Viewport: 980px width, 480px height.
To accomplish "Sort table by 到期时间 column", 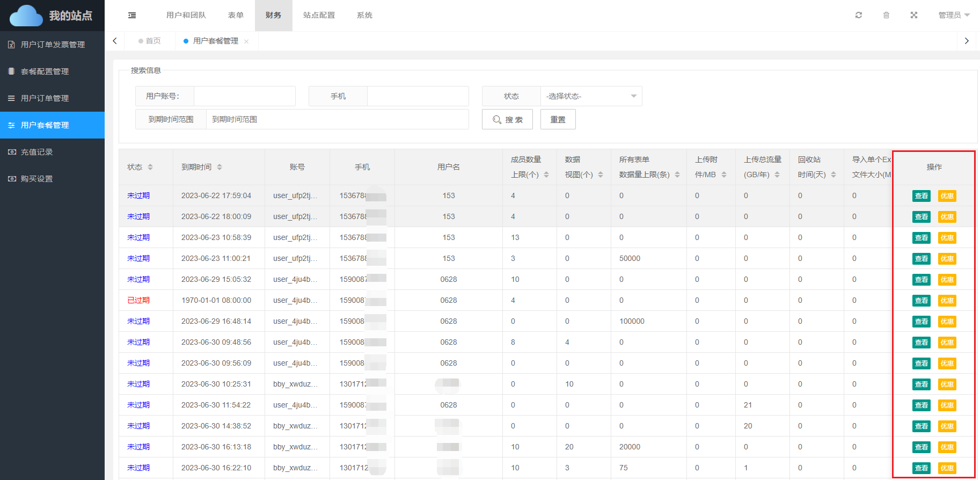I will (220, 167).
